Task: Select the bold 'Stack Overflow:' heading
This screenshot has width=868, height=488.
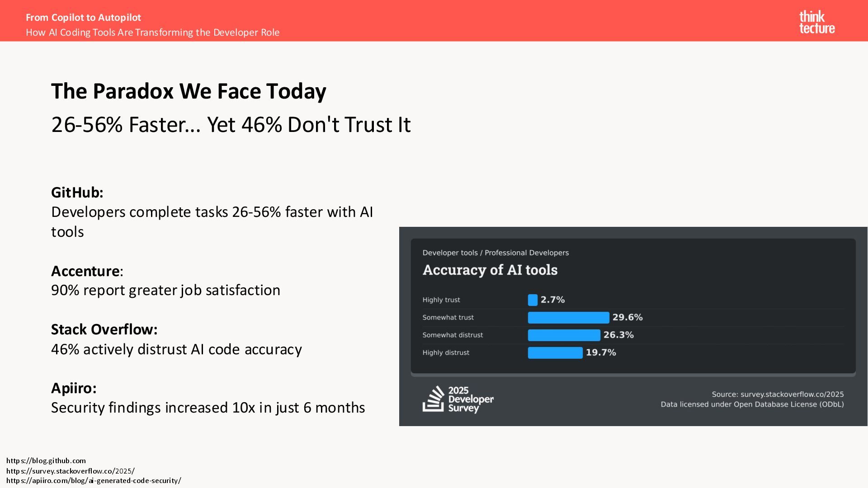Action: click(x=104, y=329)
